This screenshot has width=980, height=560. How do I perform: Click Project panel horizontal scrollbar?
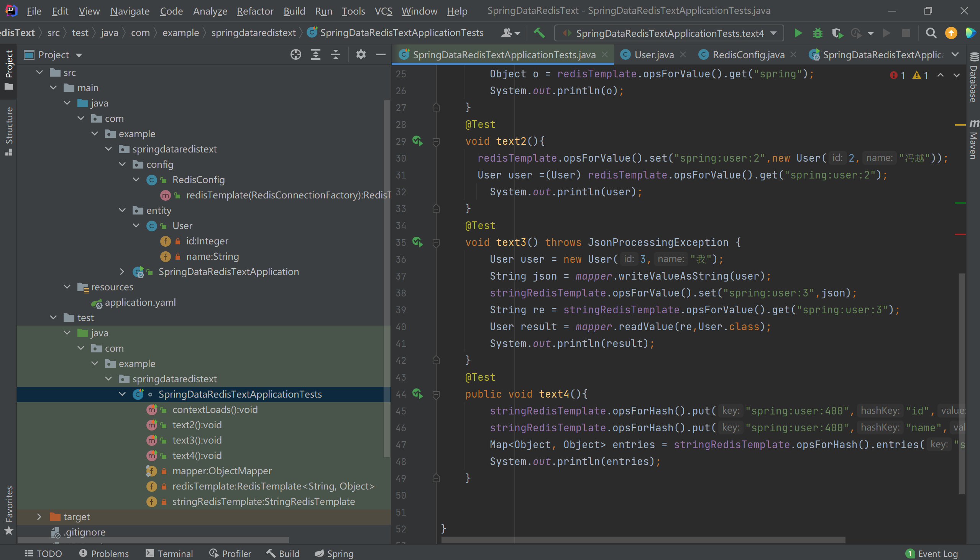pyautogui.click(x=153, y=540)
